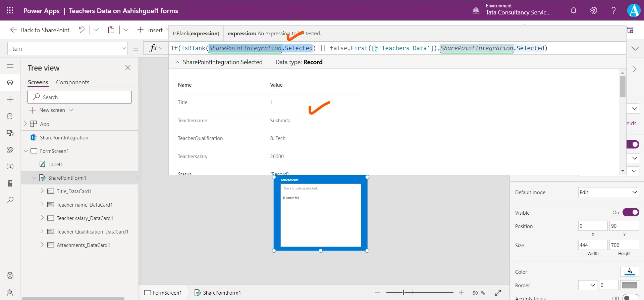This screenshot has width=644, height=300.
Task: Open the Power Automate pane icon
Action: (x=10, y=150)
